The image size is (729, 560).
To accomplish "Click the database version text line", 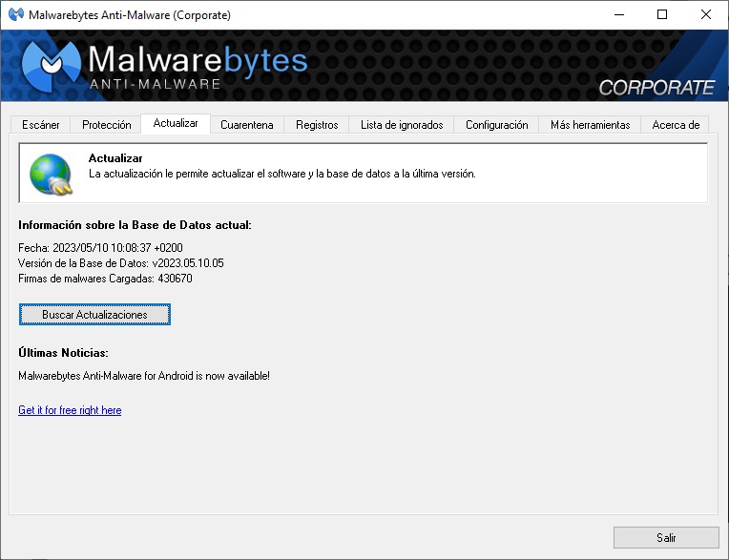I will click(x=121, y=263).
